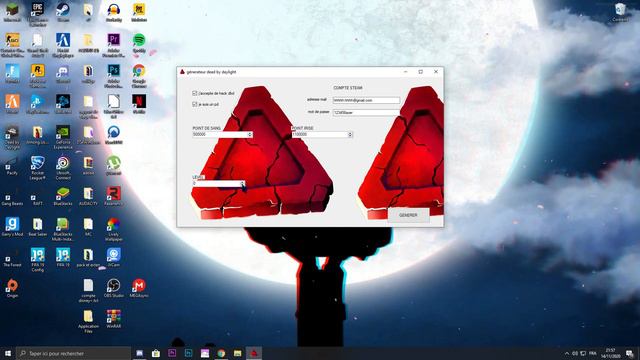Open the Netflix desktop icon

pyautogui.click(x=139, y=104)
